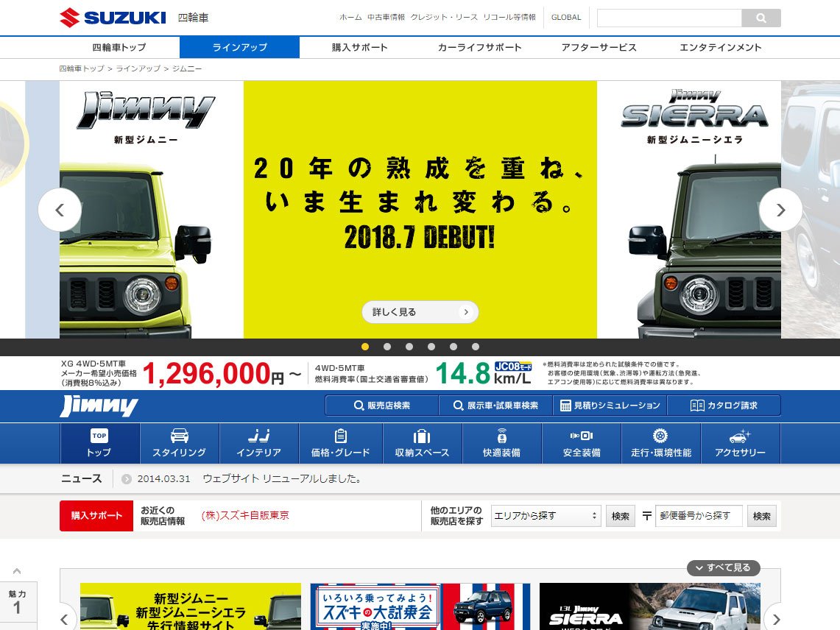Screen dimensions: 840x630
Task: Open エリアから探す area dropdown
Action: [546, 516]
